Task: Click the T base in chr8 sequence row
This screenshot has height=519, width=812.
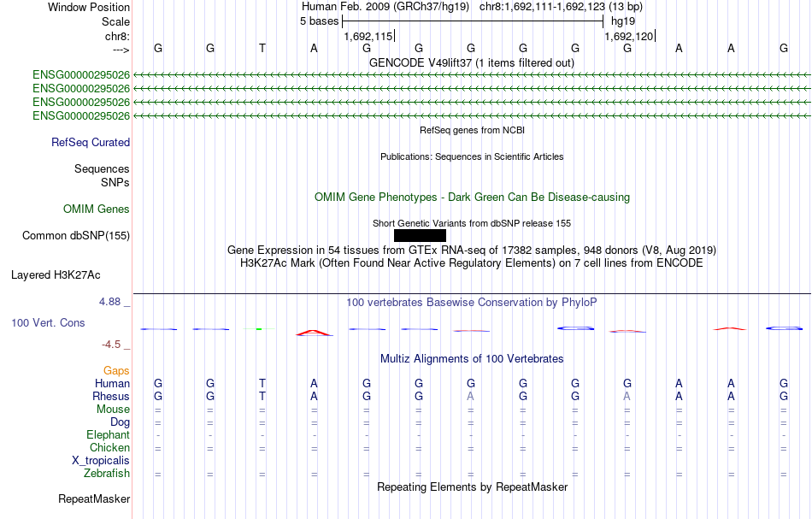Action: pos(262,49)
